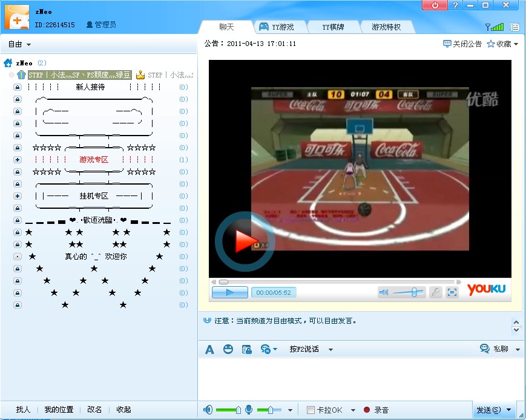The width and height of the screenshot is (526, 420).
Task: Adjust the speaker volume green slider
Action: click(228, 410)
